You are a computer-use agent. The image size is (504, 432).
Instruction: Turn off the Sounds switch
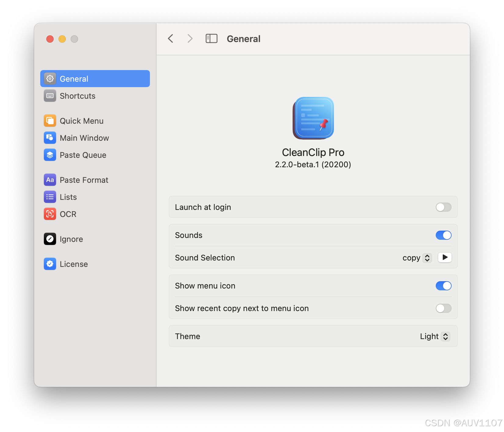[444, 235]
